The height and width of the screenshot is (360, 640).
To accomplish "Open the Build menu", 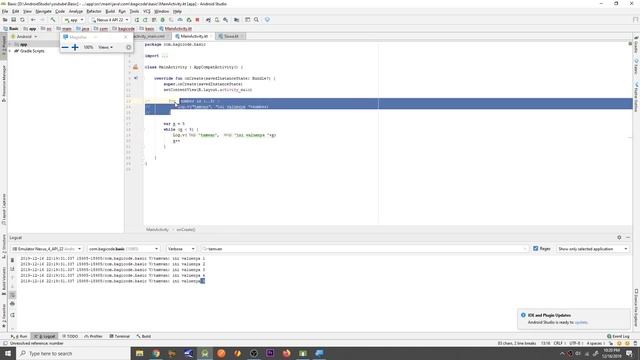I will pyautogui.click(x=110, y=11).
